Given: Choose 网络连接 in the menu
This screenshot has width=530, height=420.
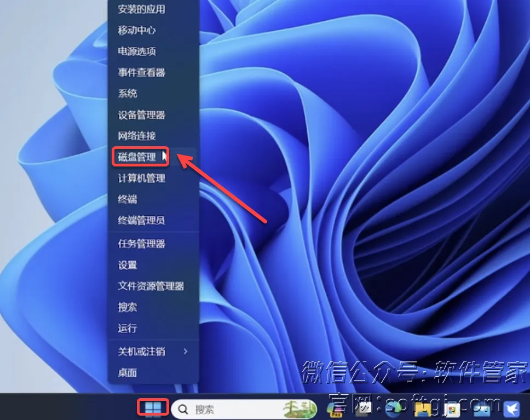Looking at the screenshot, I should (x=153, y=136).
